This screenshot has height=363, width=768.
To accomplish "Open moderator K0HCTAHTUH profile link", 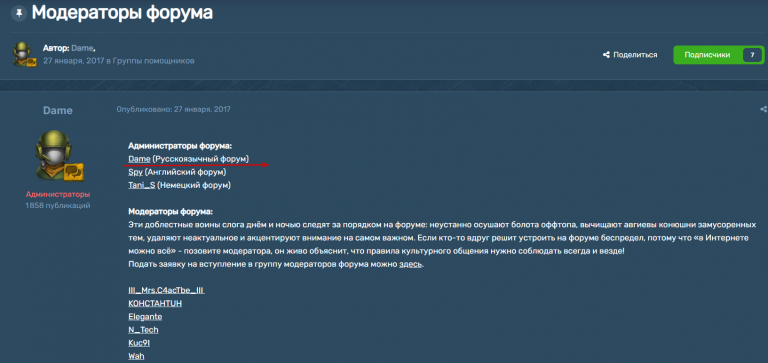I will coord(155,304).
